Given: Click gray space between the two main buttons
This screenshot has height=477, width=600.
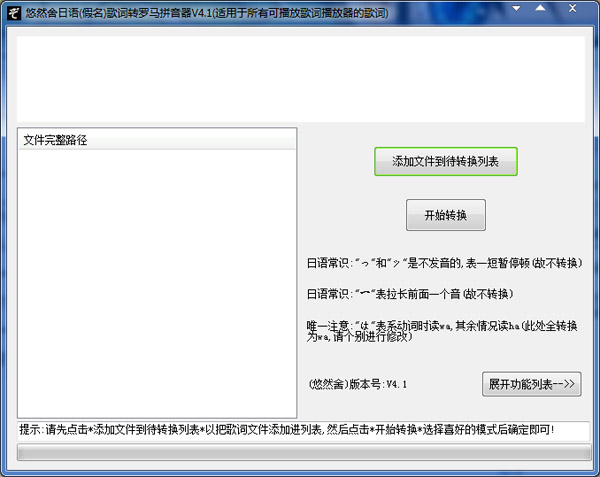Looking at the screenshot, I should [x=445, y=188].
